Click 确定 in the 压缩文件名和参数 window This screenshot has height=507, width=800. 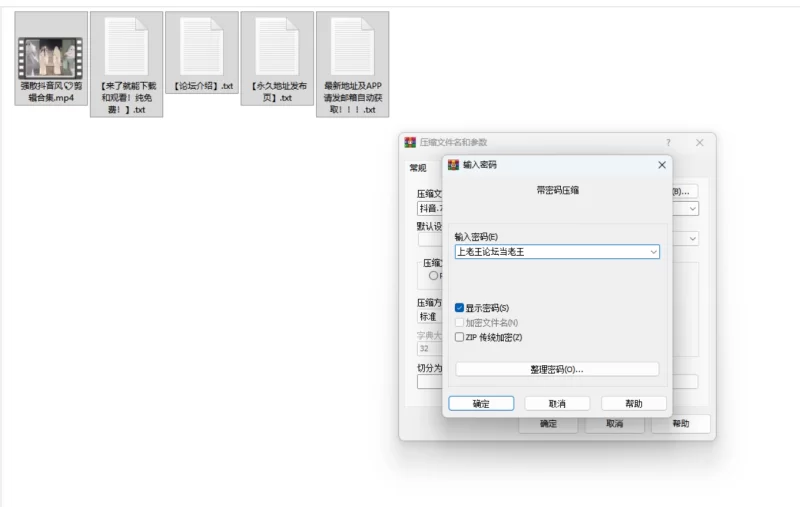pyautogui.click(x=548, y=424)
